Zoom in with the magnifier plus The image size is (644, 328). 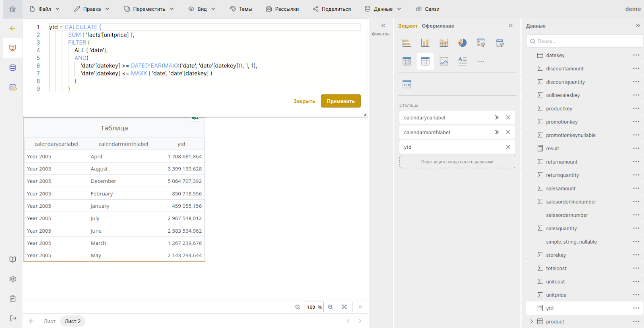pyautogui.click(x=330, y=307)
